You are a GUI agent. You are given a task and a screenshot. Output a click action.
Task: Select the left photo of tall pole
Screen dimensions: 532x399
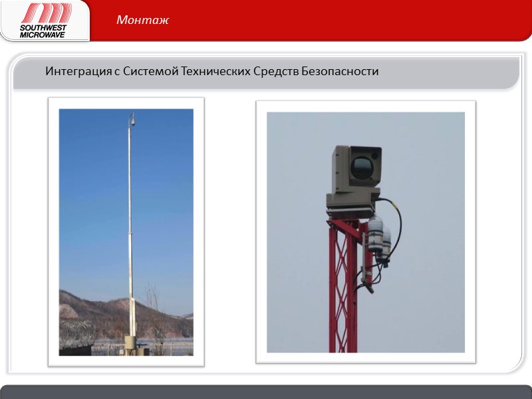(x=126, y=231)
